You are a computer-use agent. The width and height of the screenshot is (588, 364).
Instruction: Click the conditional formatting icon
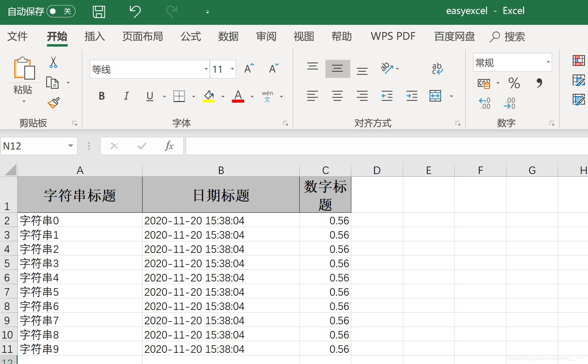pyautogui.click(x=578, y=61)
